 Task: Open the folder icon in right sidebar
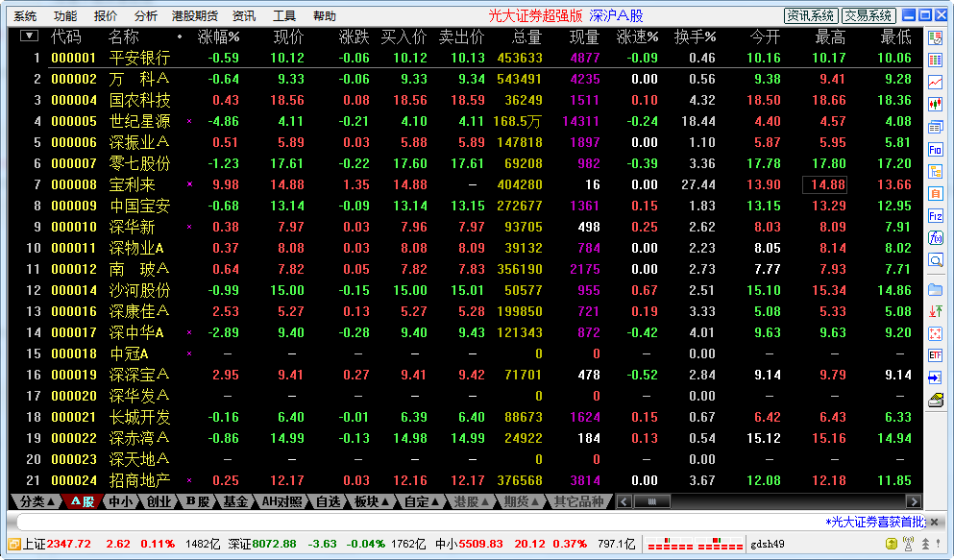(935, 289)
